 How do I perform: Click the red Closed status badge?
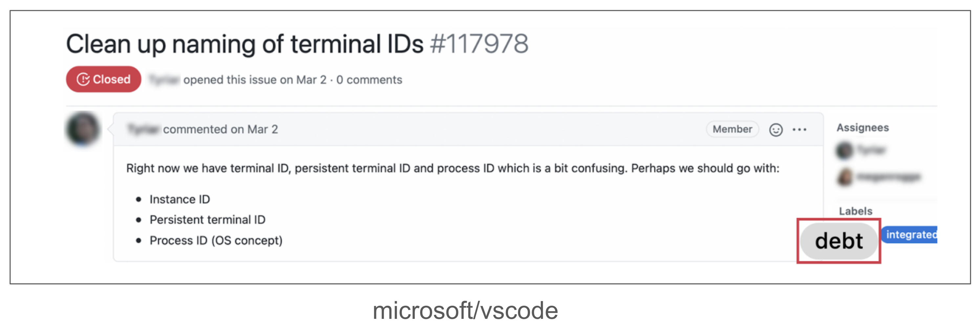coord(103,79)
